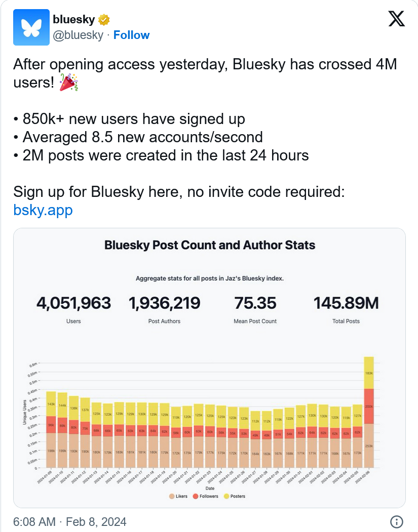Click the 75.35 Mean Post Count stat
Image resolution: width=418 pixels, height=532 pixels.
pos(255,303)
